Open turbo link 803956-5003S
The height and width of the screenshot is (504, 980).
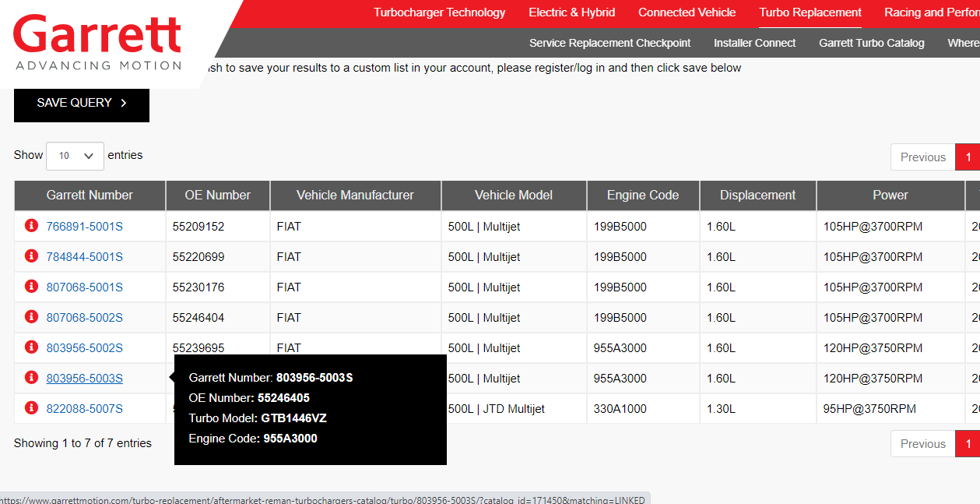pos(85,379)
